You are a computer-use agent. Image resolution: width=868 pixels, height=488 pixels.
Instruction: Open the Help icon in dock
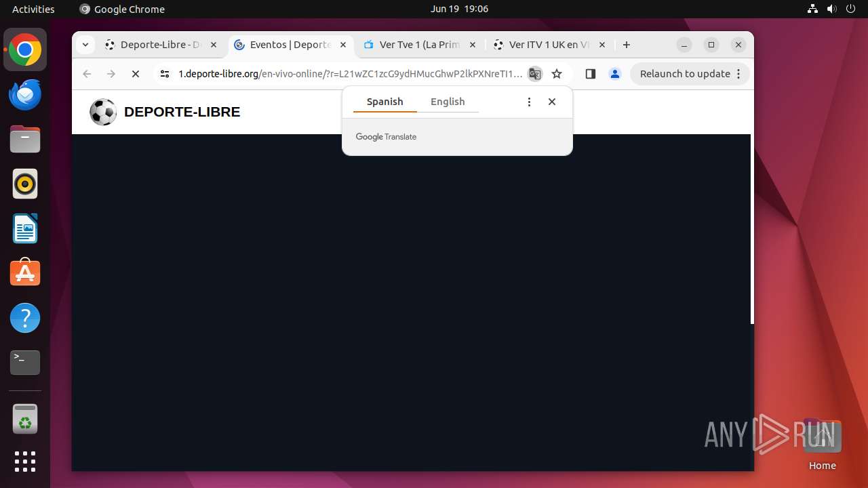25,318
